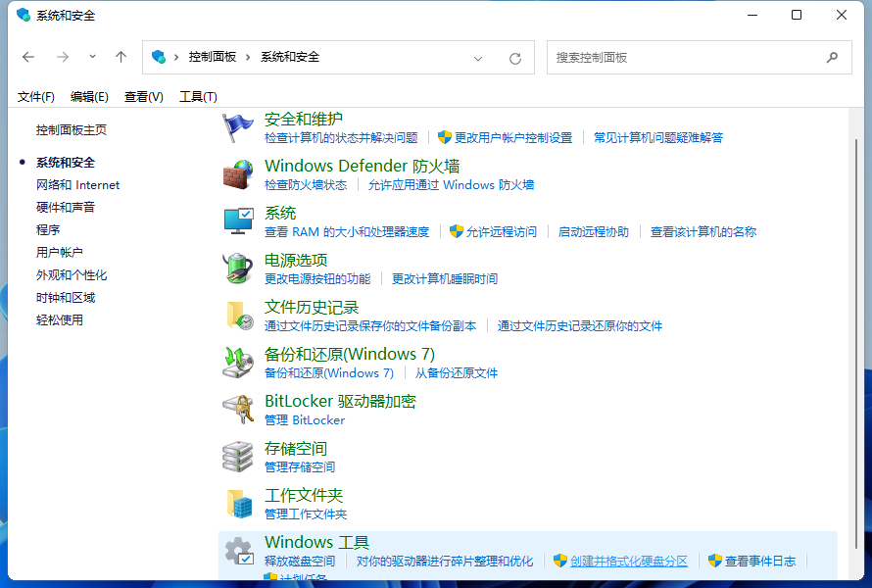The width and height of the screenshot is (872, 588).
Task: Click 启动远程协助 link
Action: [594, 232]
